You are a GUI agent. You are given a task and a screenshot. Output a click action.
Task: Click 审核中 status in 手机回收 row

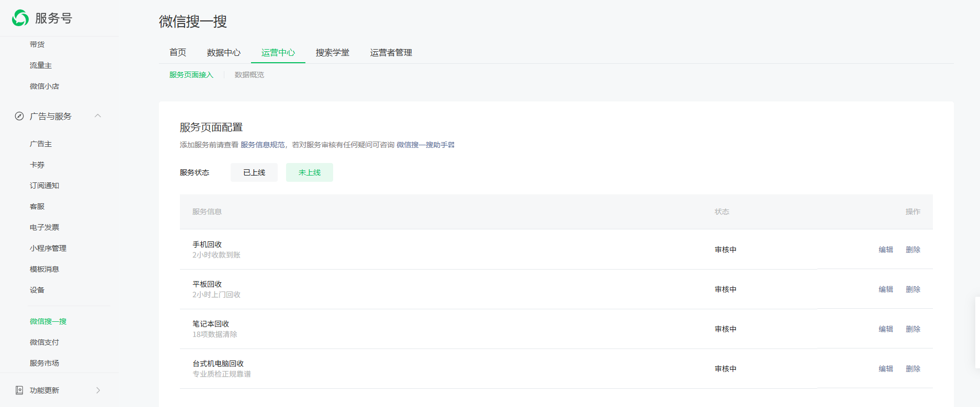(x=726, y=250)
